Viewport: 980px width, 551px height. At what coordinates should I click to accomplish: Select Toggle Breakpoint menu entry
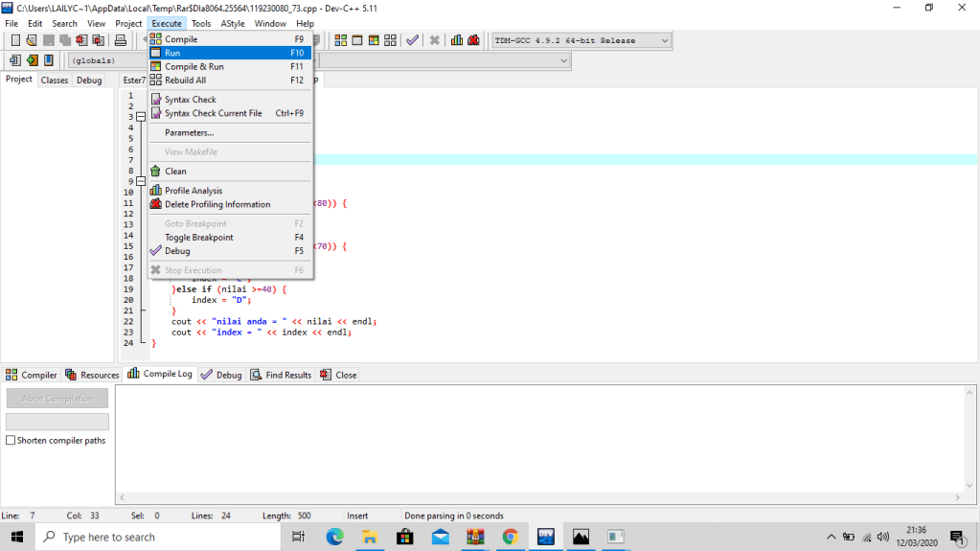coord(198,238)
